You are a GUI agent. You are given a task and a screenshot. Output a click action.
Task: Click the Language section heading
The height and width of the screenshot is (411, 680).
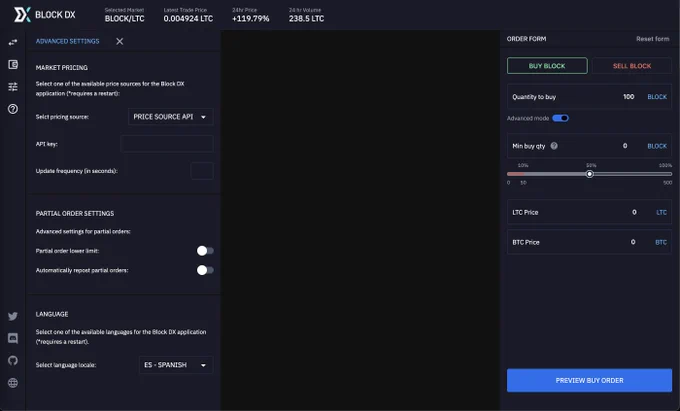click(x=52, y=314)
